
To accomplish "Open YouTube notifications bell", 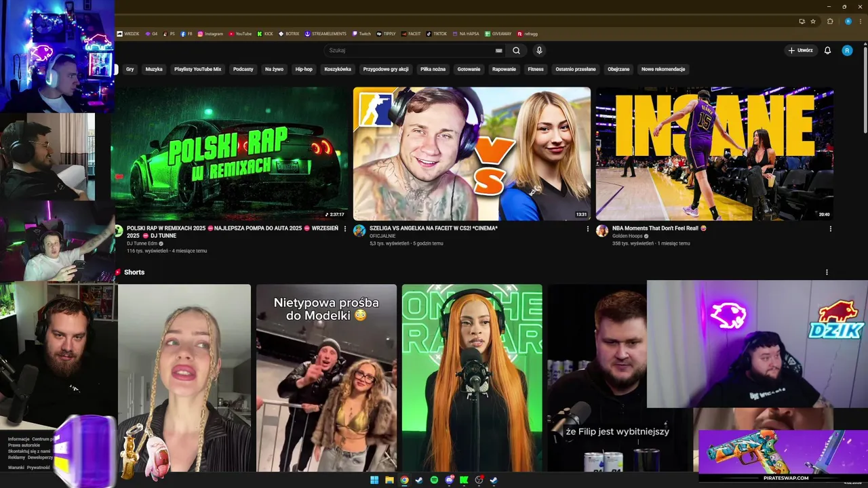I will pyautogui.click(x=827, y=50).
